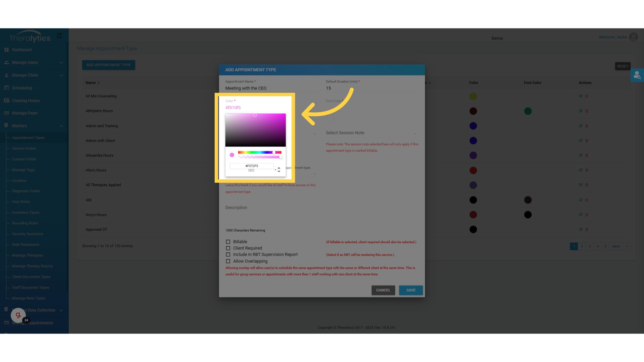Enable the Client Required checkbox
The width and height of the screenshot is (644, 362).
coord(228,248)
